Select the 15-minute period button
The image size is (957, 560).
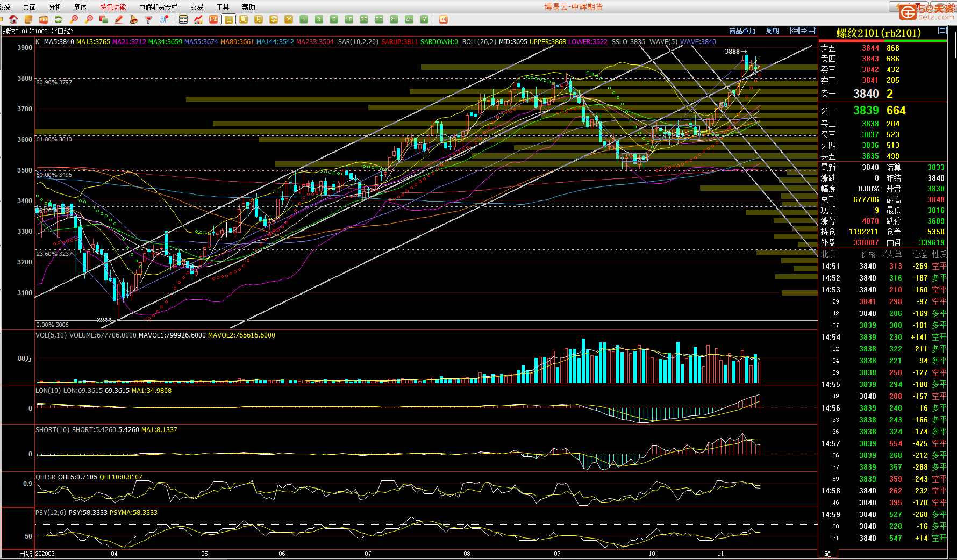pos(349,19)
